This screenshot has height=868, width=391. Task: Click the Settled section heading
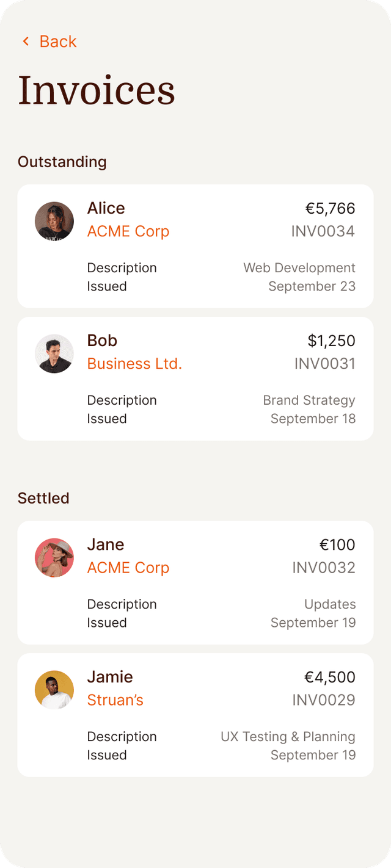pos(43,498)
